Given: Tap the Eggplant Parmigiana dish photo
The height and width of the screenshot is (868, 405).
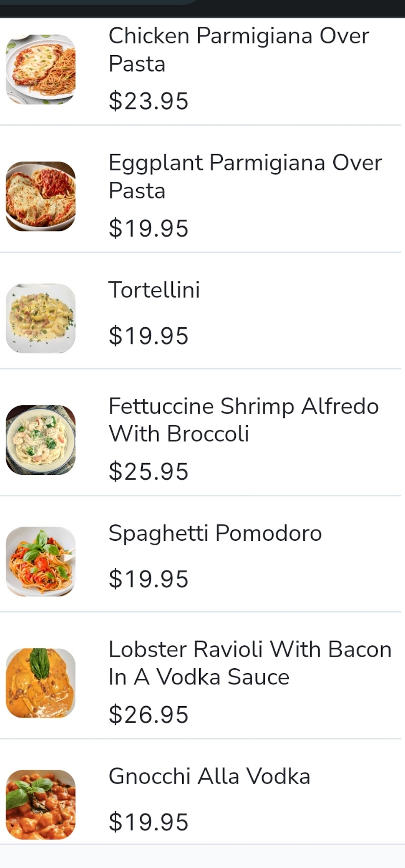Looking at the screenshot, I should pyautogui.click(x=40, y=196).
